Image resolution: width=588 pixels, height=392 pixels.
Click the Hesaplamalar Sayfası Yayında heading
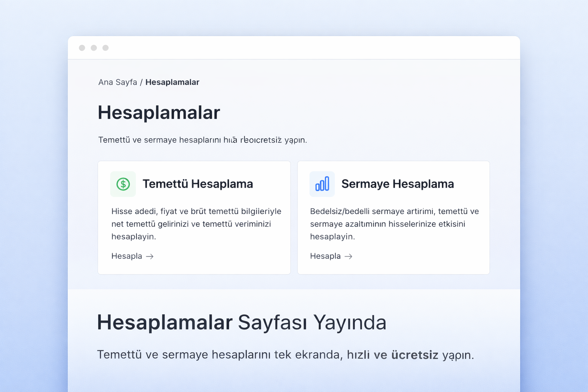pos(242,322)
